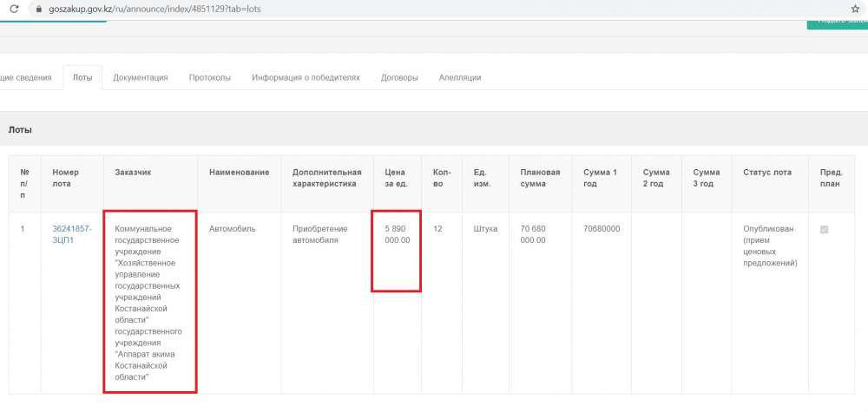This screenshot has width=868, height=412.
Task: Click the Цена за ед. column header
Action: (x=397, y=178)
